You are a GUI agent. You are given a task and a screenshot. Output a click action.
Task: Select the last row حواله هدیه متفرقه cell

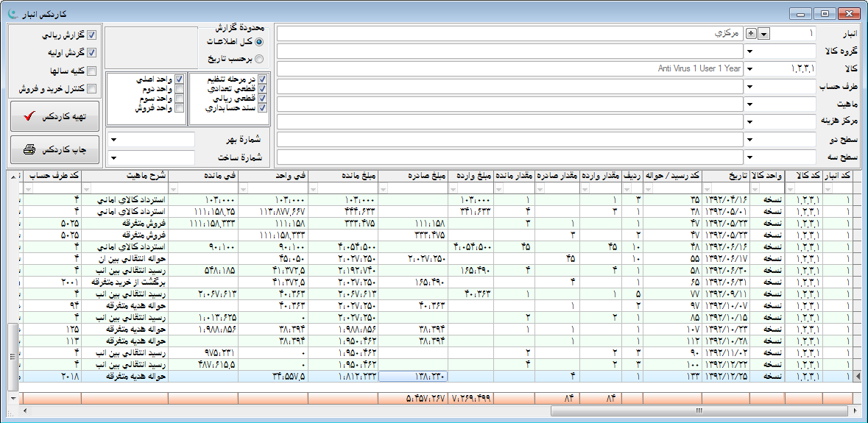click(124, 377)
